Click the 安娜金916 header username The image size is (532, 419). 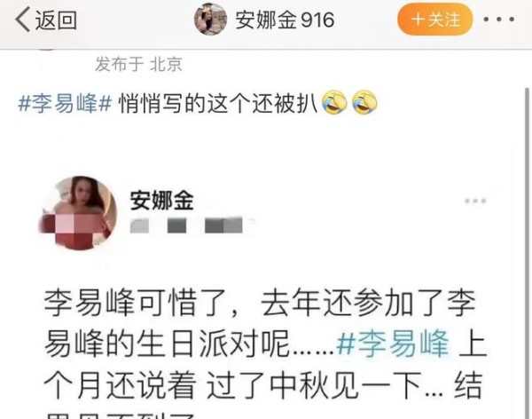(x=285, y=20)
